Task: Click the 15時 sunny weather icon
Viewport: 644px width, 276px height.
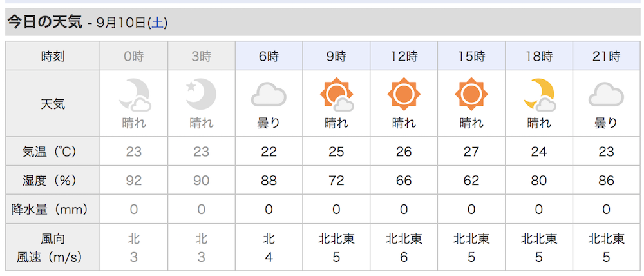Action: [x=471, y=94]
